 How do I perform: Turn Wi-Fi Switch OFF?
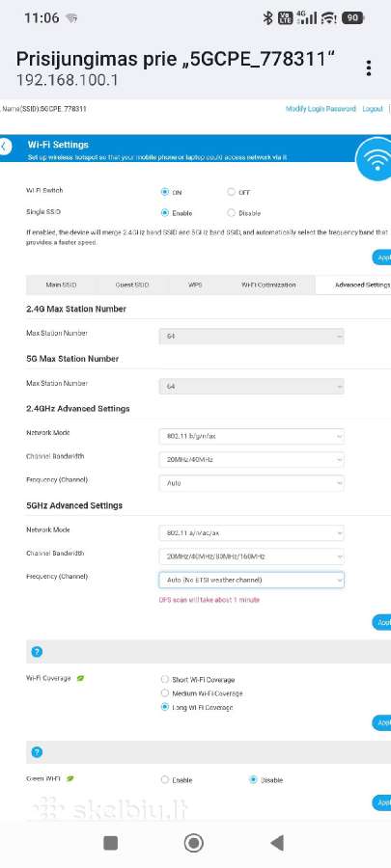[x=231, y=192]
